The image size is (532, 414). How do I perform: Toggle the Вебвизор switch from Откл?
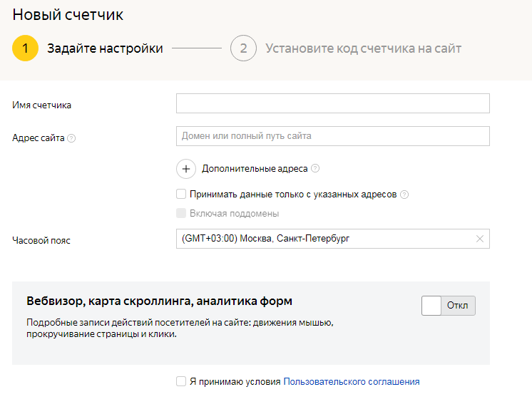449,306
